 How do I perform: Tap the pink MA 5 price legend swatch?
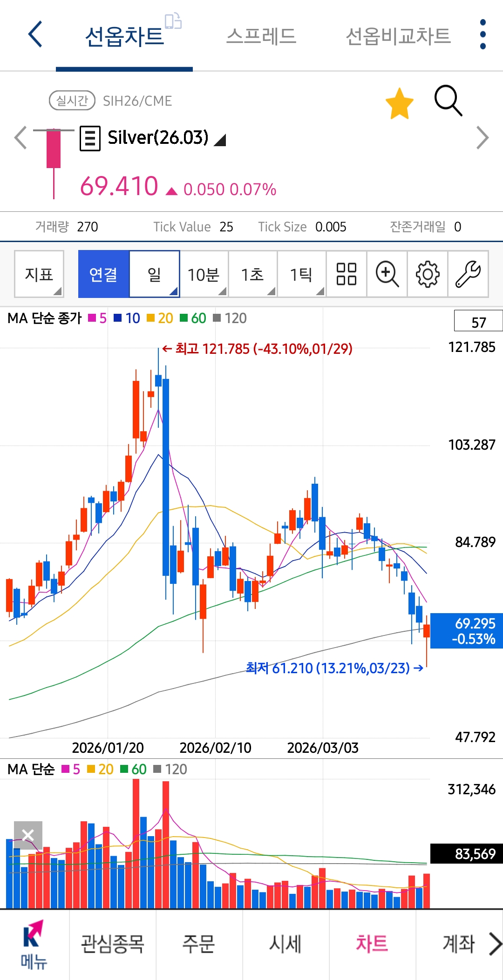coord(92,318)
